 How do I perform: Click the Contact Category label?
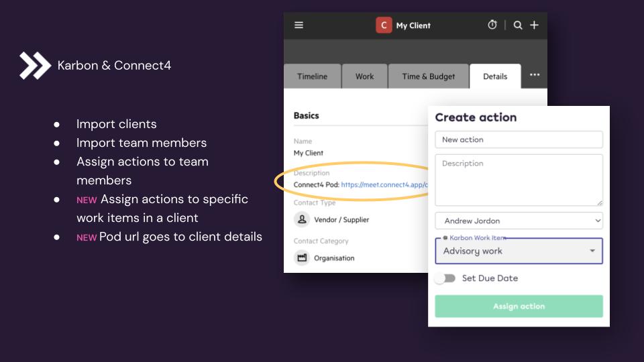pyautogui.click(x=321, y=241)
